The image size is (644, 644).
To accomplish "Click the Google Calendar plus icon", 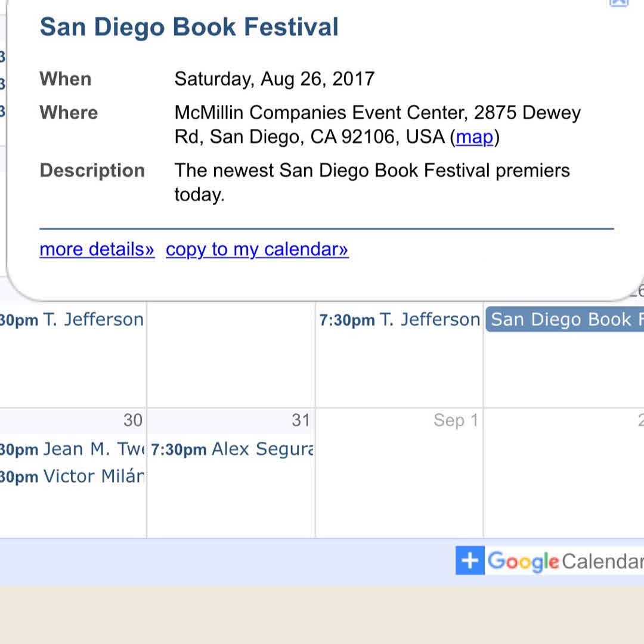I will click(x=470, y=561).
